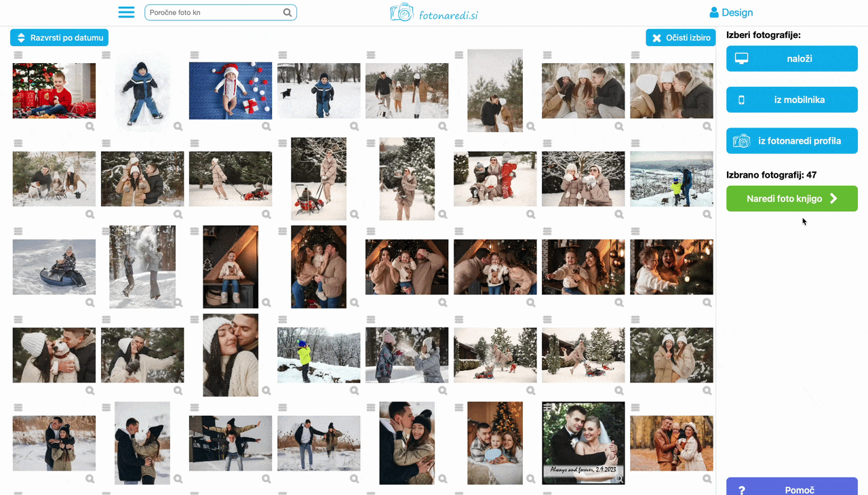Select boy making snow angel thumbnail
868x495 pixels.
click(x=142, y=90)
